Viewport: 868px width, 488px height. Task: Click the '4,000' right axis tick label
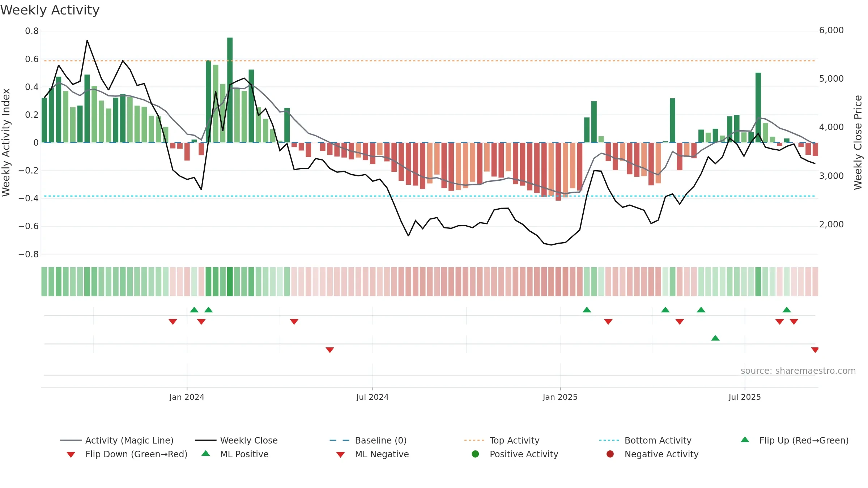pos(831,127)
